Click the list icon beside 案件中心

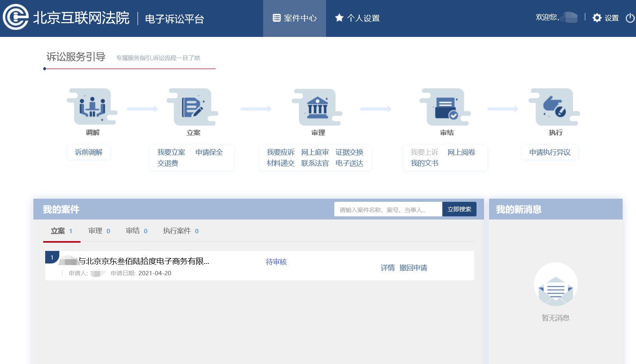[x=277, y=18]
